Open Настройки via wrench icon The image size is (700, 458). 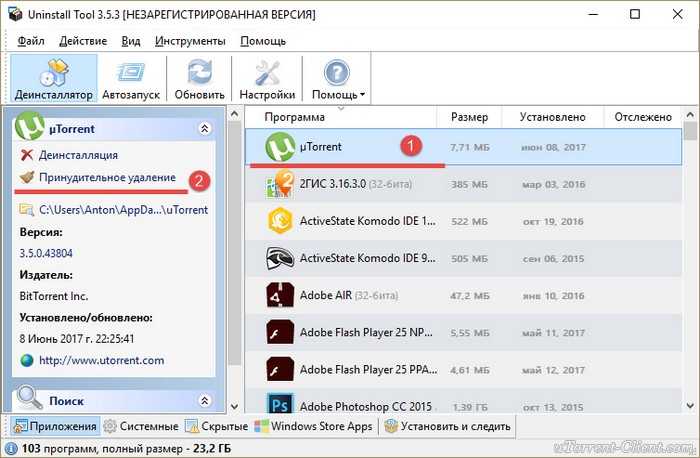pos(267,72)
